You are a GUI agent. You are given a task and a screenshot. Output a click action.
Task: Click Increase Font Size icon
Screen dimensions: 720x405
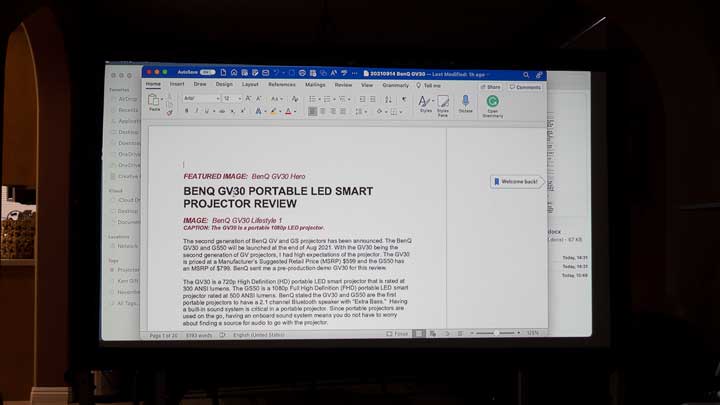[248, 98]
